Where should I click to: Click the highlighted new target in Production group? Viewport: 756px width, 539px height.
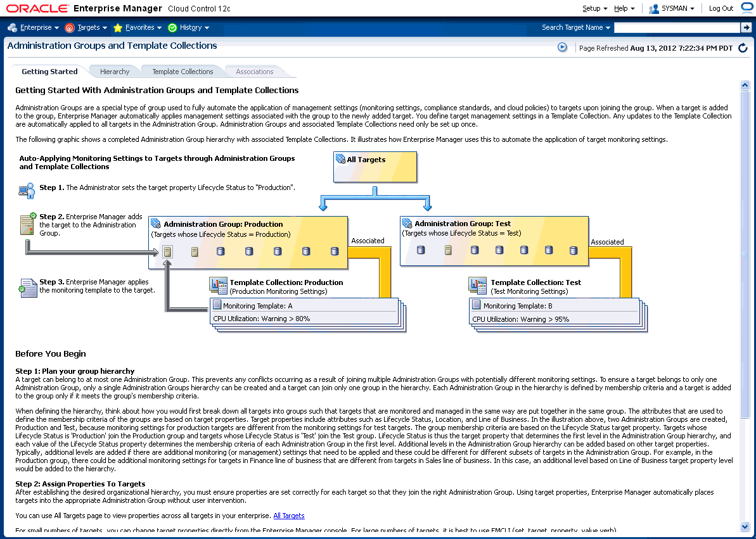click(x=167, y=251)
